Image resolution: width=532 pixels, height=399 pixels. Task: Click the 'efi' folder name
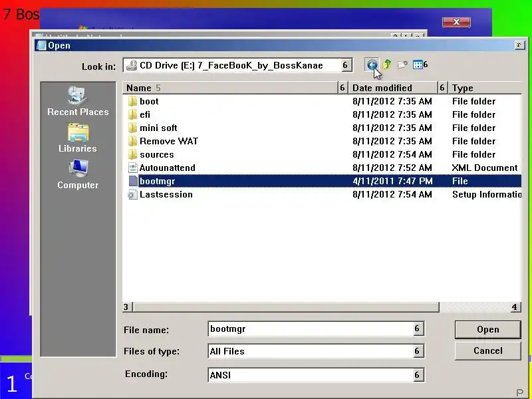(x=145, y=114)
